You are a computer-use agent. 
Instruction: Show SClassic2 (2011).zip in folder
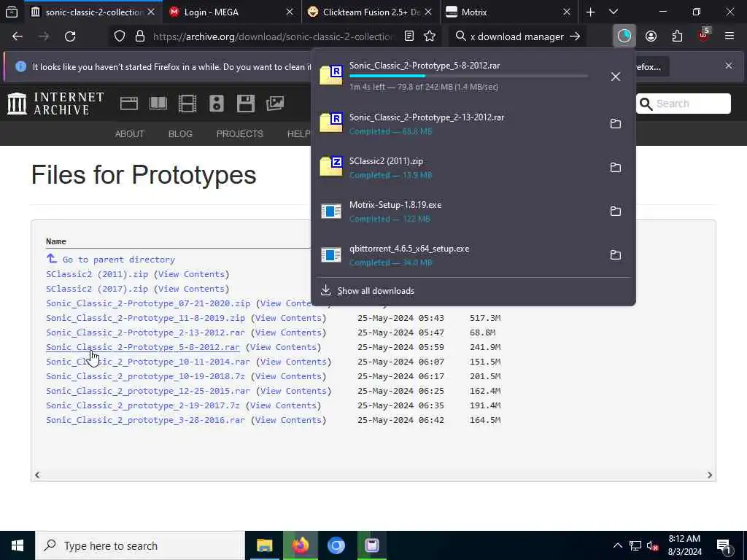pos(615,167)
